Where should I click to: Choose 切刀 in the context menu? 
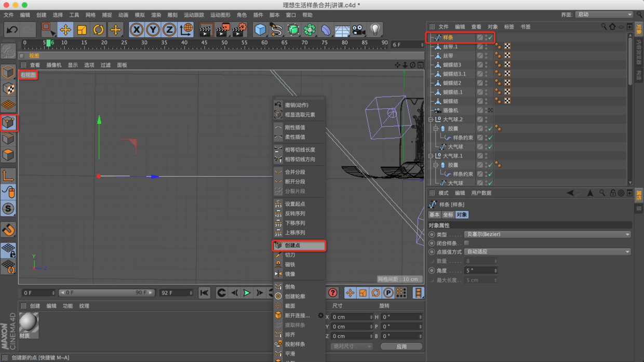click(299, 255)
